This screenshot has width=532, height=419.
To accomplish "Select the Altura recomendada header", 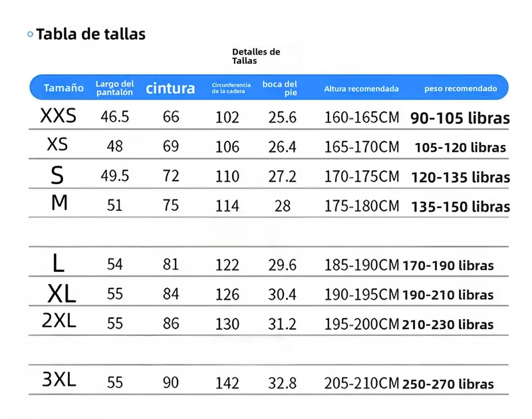I will tap(361, 89).
